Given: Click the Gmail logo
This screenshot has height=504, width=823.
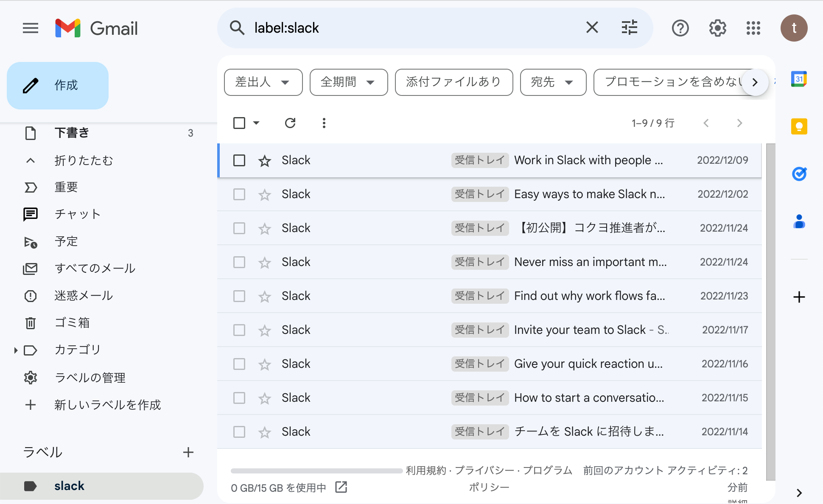Looking at the screenshot, I should click(x=97, y=28).
